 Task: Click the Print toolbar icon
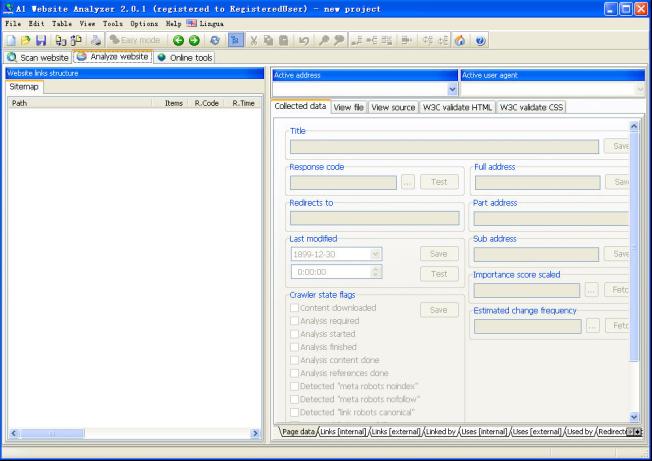coord(96,40)
